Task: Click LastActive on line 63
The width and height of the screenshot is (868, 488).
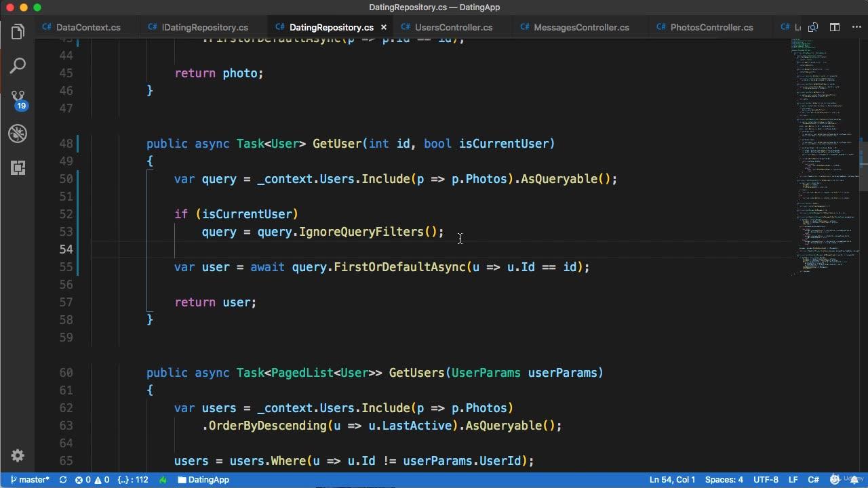Action: 416,426
